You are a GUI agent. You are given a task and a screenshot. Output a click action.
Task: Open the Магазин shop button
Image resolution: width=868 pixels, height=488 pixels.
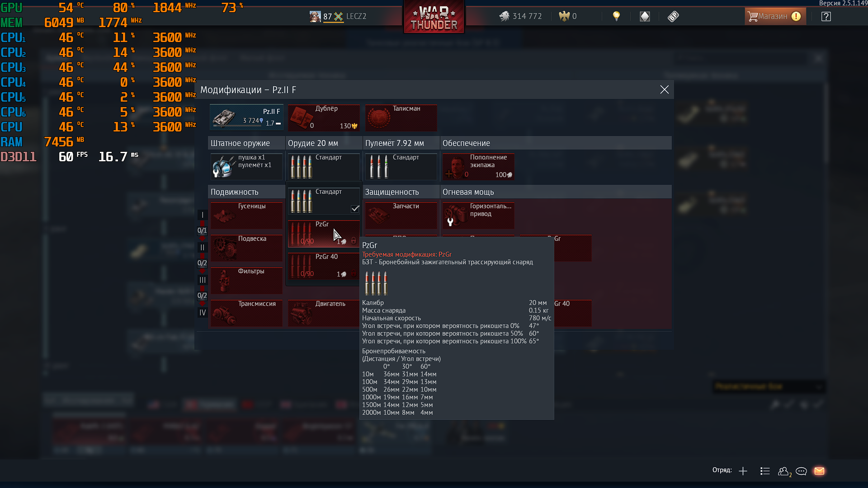(x=775, y=17)
